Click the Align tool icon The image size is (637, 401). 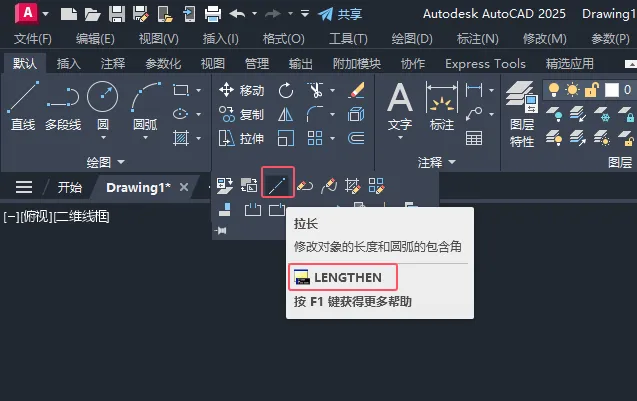[x=225, y=210]
